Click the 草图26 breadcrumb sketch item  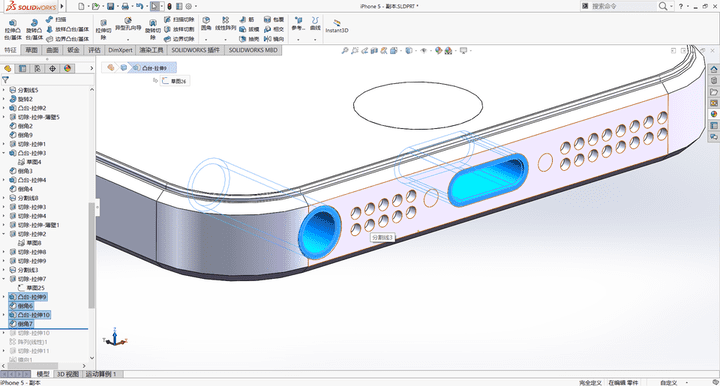click(x=175, y=81)
